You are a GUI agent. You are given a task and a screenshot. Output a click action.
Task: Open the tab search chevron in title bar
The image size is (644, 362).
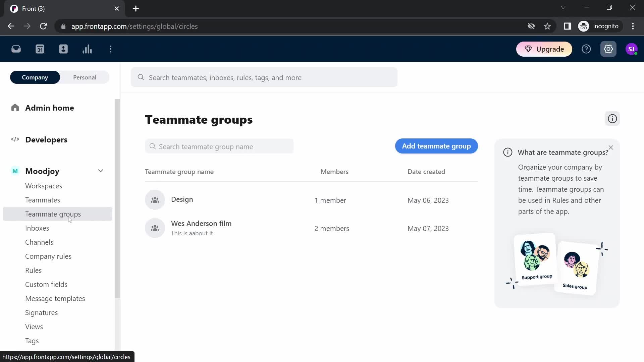(x=563, y=7)
